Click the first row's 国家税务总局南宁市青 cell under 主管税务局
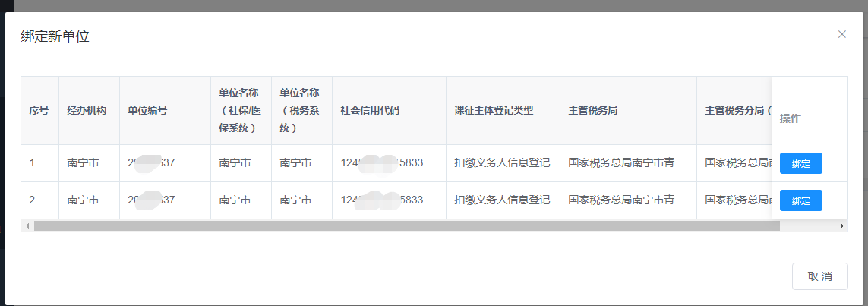The width and height of the screenshot is (868, 306). [627, 162]
